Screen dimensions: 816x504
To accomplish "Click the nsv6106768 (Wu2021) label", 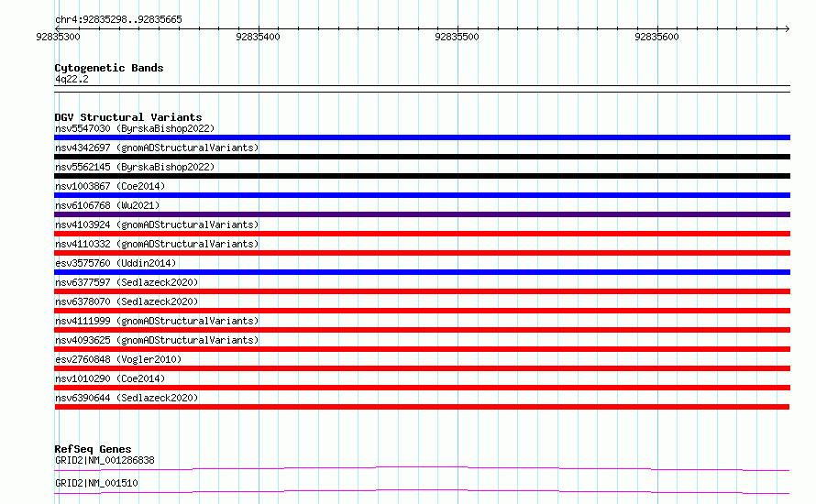I will pos(107,205).
